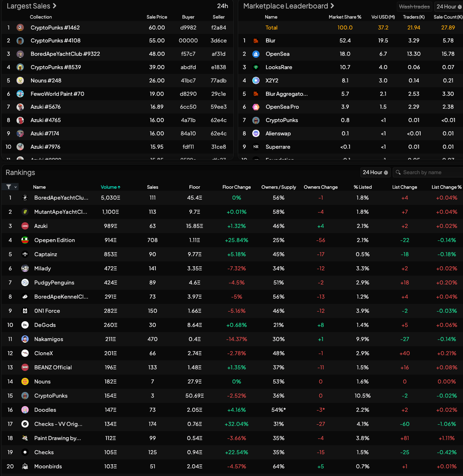Click the BEANZ Official collection icon
The height and width of the screenshot is (476, 463).
25,367
